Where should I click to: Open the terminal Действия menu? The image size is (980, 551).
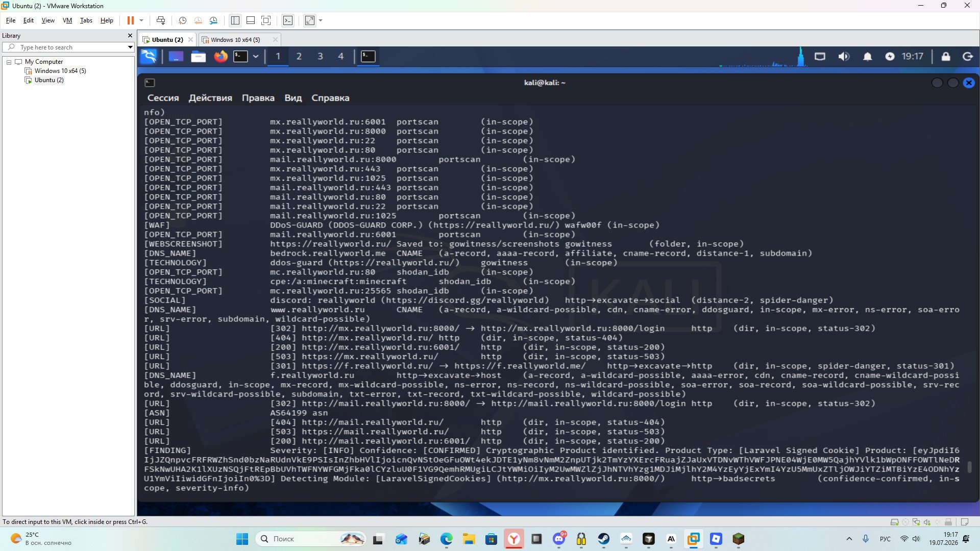pos(210,98)
